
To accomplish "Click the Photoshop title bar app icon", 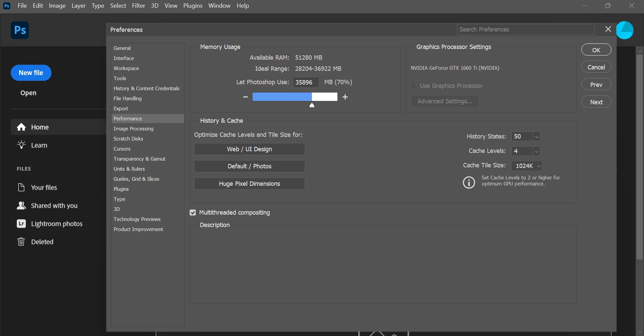I will point(7,6).
